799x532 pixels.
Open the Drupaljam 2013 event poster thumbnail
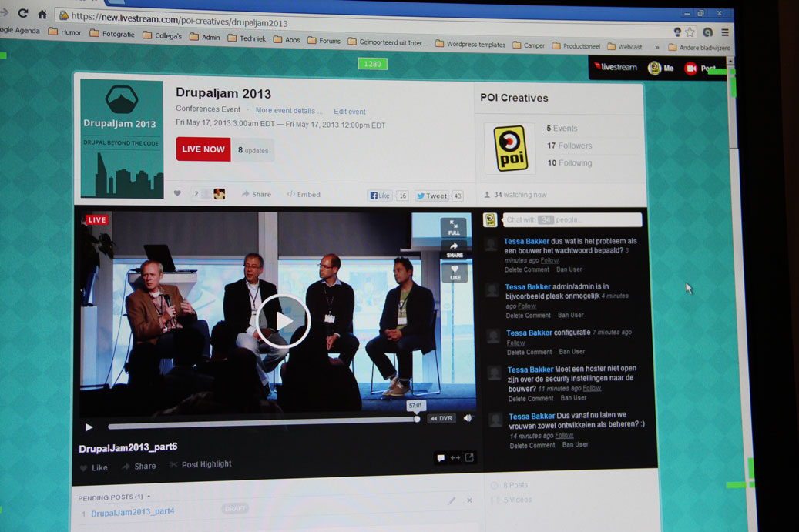[122, 139]
